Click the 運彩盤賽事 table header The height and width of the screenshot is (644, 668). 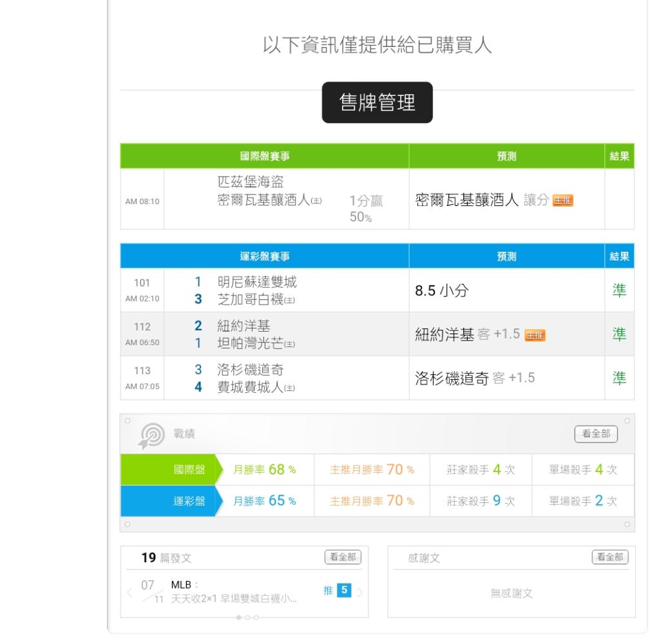pos(265,256)
